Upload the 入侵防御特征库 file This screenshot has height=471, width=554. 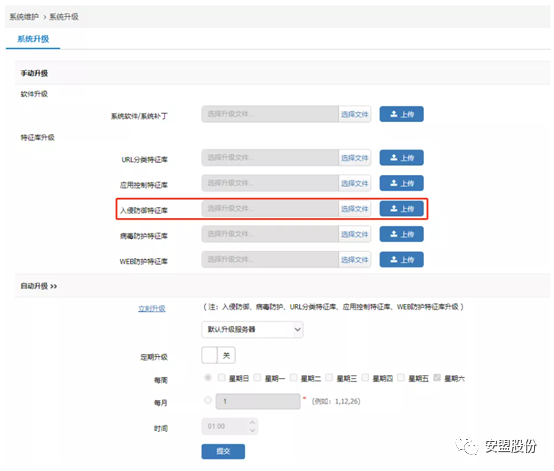tap(401, 208)
